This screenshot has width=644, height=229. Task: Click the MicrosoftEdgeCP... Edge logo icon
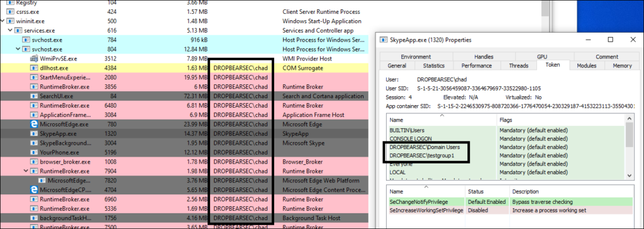tap(34, 190)
